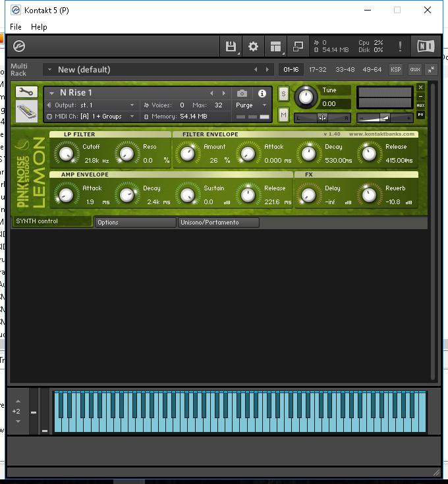
Task: Solo the N Rise 1 instrument
Action: [x=283, y=94]
